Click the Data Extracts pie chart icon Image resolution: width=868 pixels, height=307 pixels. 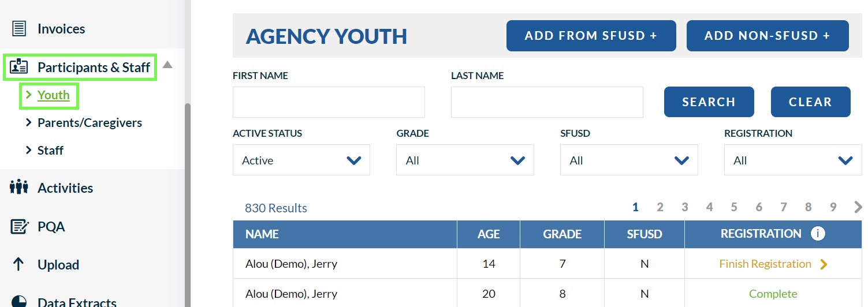click(19, 301)
